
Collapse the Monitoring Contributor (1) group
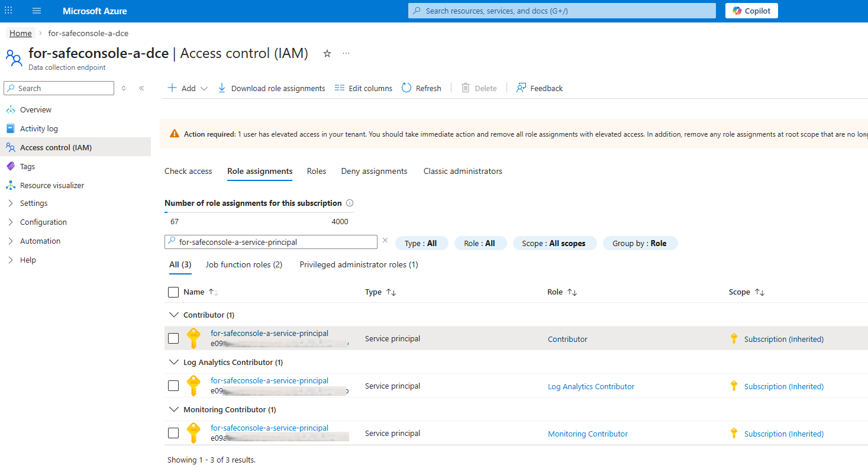pyautogui.click(x=173, y=409)
